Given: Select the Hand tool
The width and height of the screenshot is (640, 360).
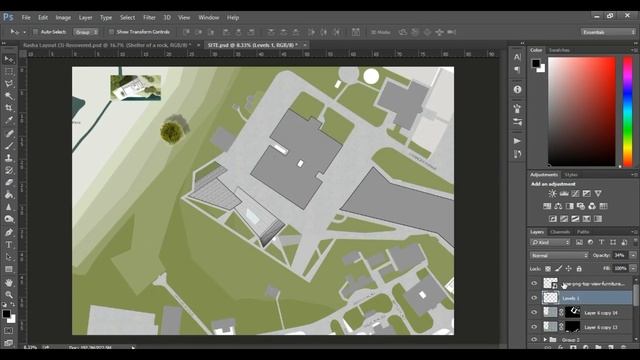Looking at the screenshot, I should pyautogui.click(x=9, y=282).
